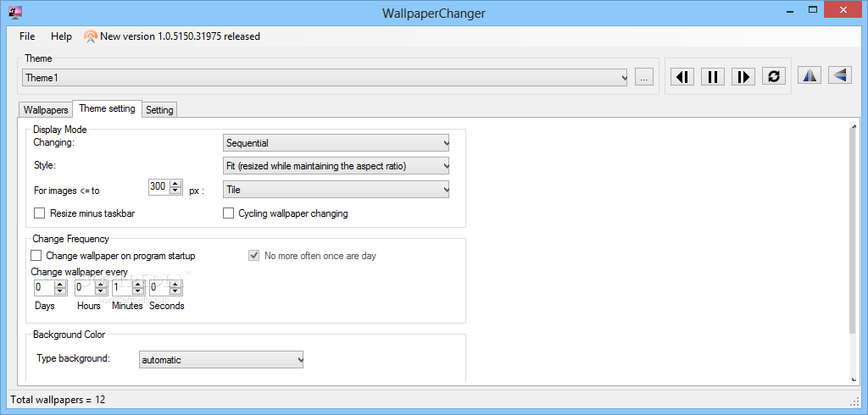Switch to the Wallpapers tab

pyautogui.click(x=46, y=109)
